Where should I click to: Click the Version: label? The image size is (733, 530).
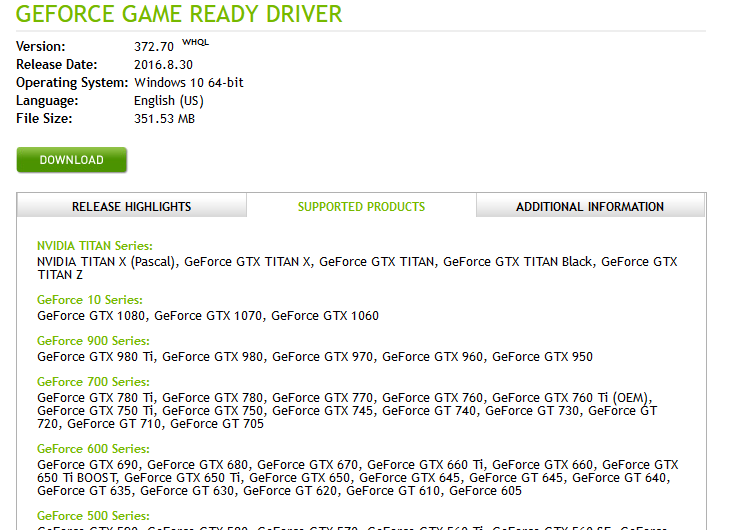click(41, 47)
